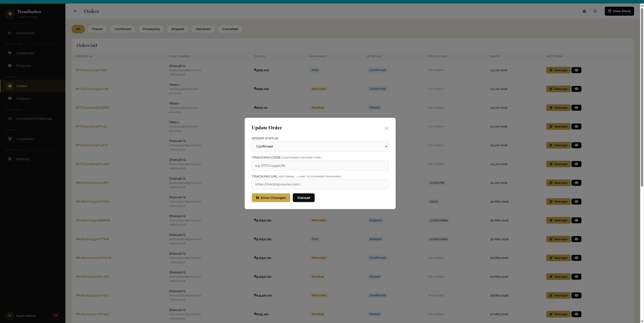Click tracking number 123456789
This screenshot has width=644, height=323.
437,183
